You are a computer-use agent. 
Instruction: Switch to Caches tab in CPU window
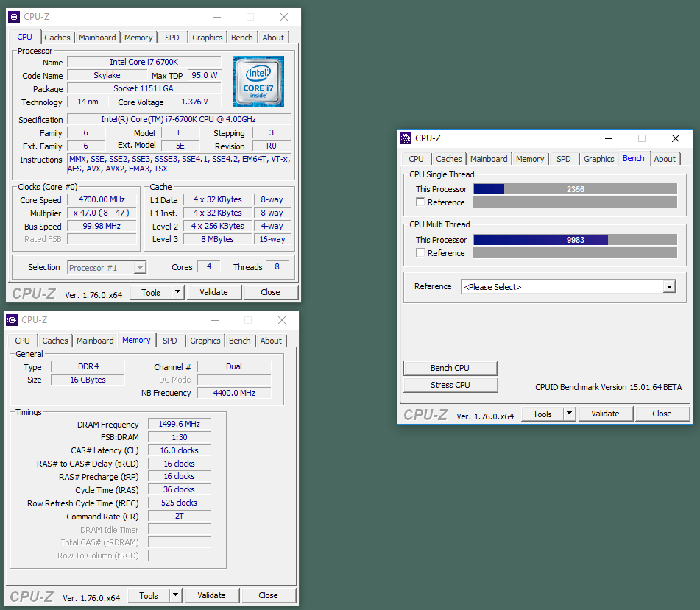tap(57, 38)
